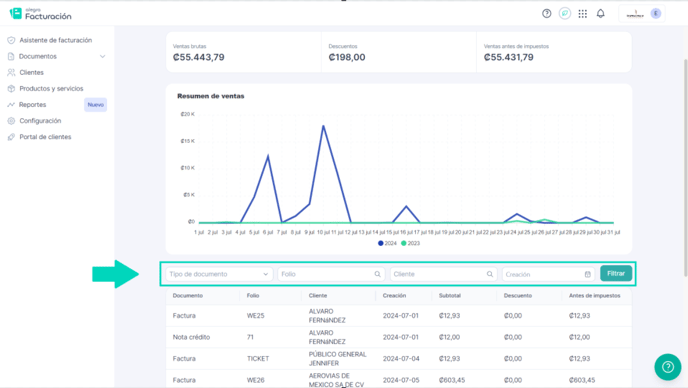The image size is (688, 388).
Task: Click the Asistente de facturación shield icon
Action: 11,40
